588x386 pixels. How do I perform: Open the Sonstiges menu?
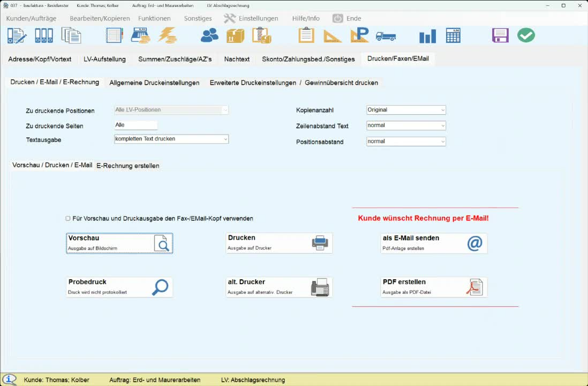tap(198, 18)
